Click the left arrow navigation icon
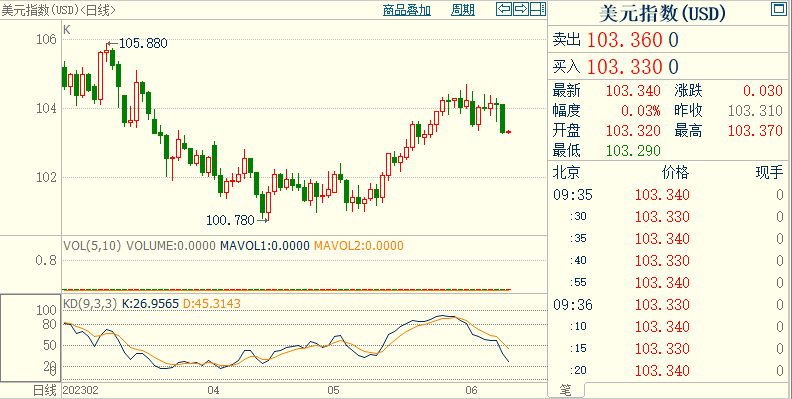This screenshot has height=399, width=792. (504, 9)
